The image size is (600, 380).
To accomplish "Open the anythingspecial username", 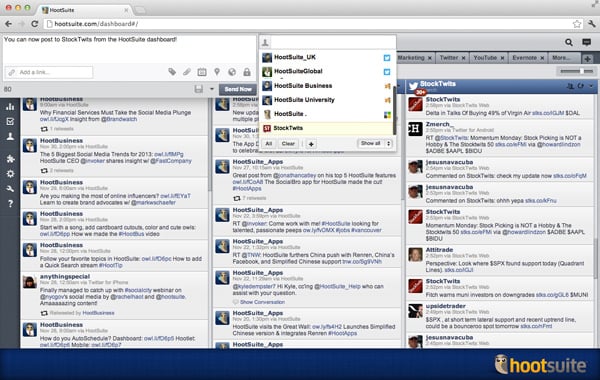I will (65, 276).
